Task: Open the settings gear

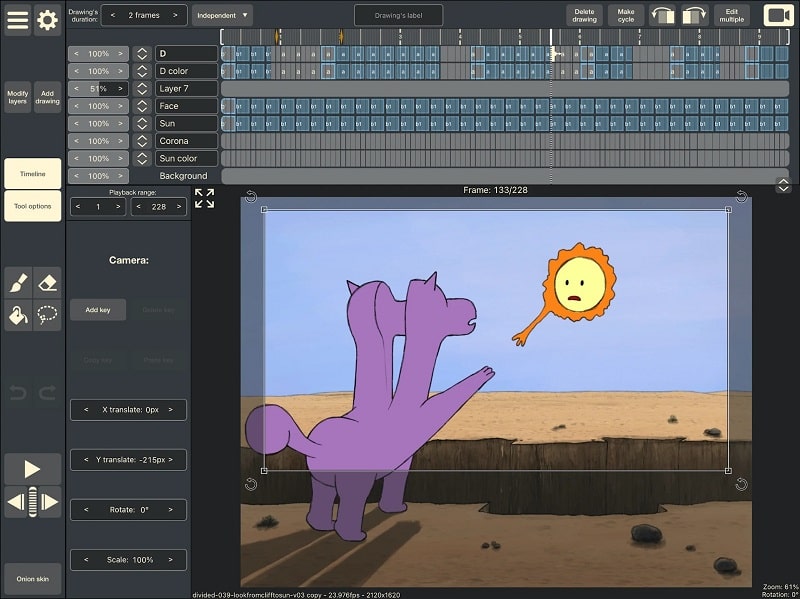Action: 46,20
